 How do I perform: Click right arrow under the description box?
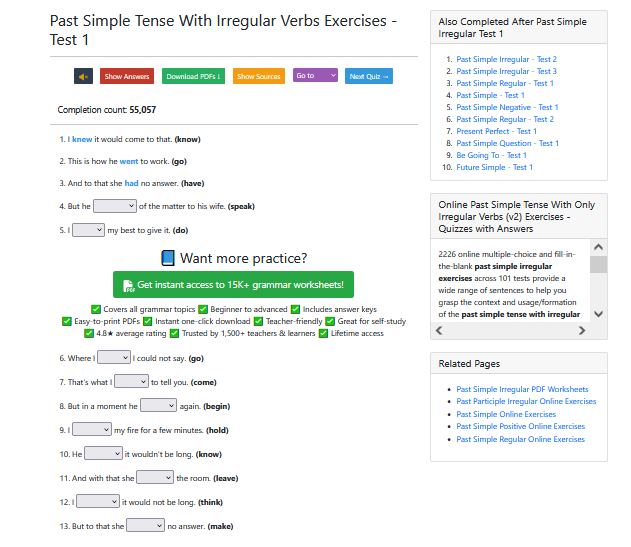[582, 330]
